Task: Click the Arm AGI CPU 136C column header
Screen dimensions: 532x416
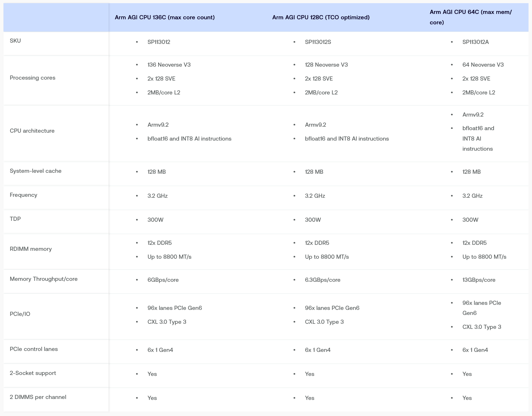Action: [164, 17]
